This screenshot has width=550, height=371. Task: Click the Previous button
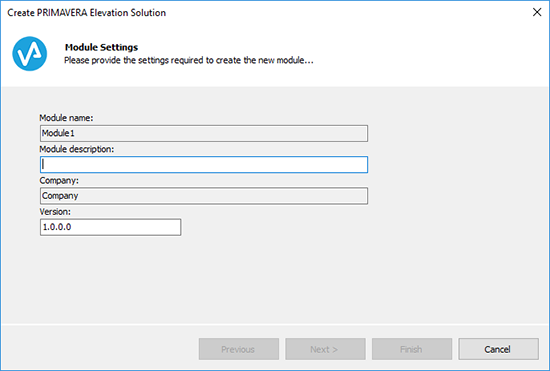[239, 349]
